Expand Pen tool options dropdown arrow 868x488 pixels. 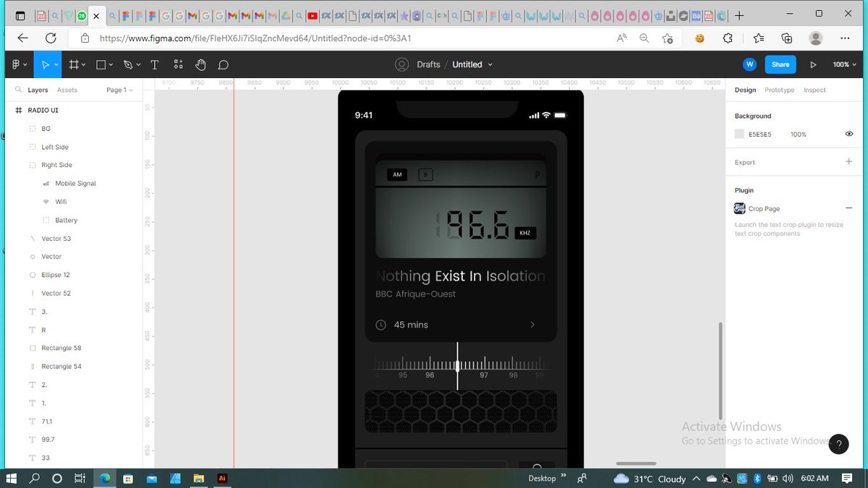138,65
